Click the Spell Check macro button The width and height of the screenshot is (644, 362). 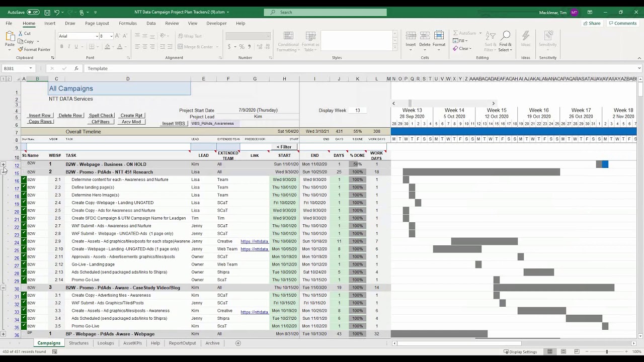[101, 116]
